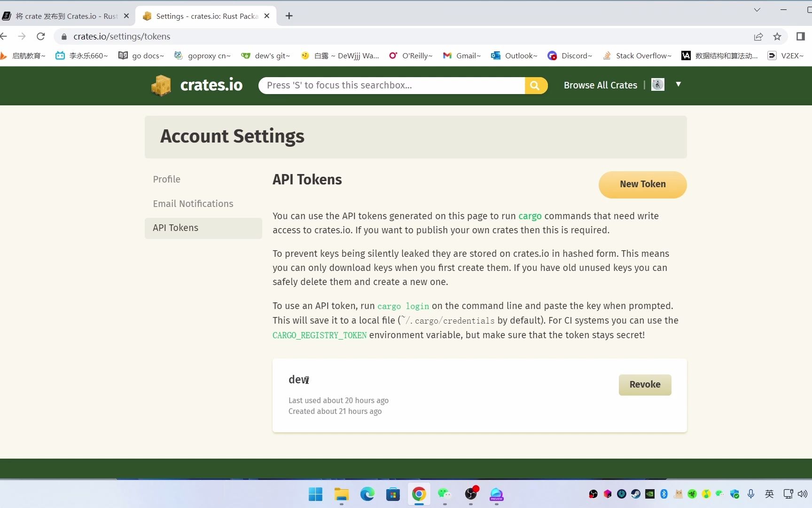Open the crates.io home text link
The width and height of the screenshot is (812, 508).
[x=211, y=85]
